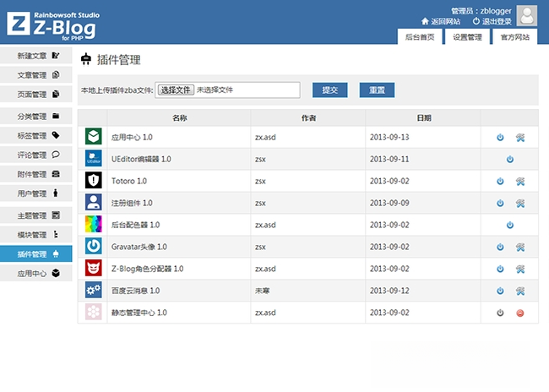Toggle power for 注册组件 1.0
Viewport: 549px width, 392px height.
500,204
